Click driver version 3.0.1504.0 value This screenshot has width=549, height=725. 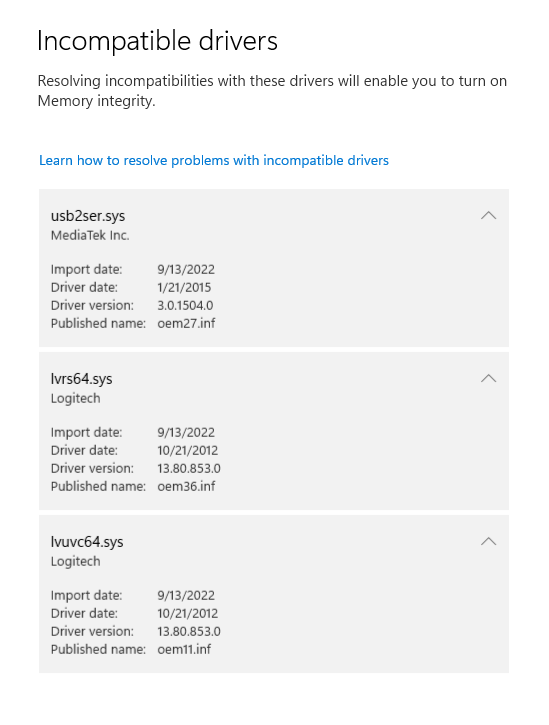(185, 305)
